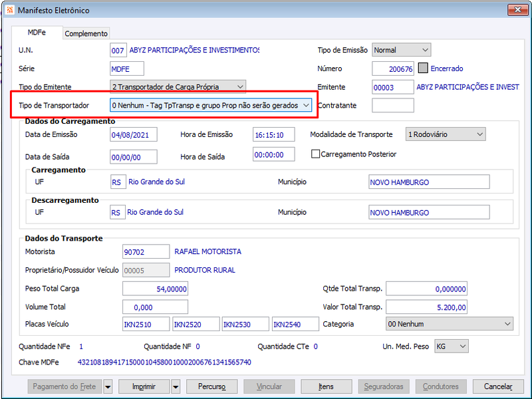
Task: Click the Proprietário/Possuidor Veículo field 00005
Action: [x=146, y=270]
